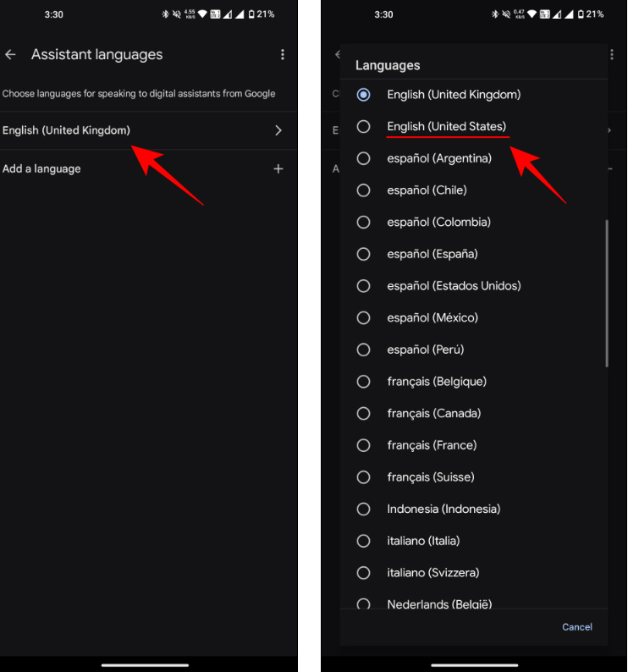Screen dimensions: 628x672
Task: Tap the battery icon in left status bar
Action: (x=251, y=14)
